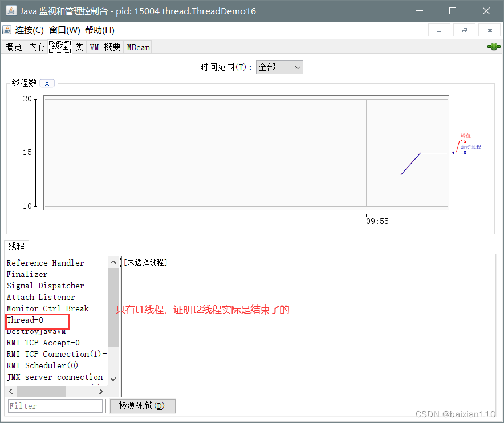Click the Java icon beside the 连接 menu

(x=7, y=30)
